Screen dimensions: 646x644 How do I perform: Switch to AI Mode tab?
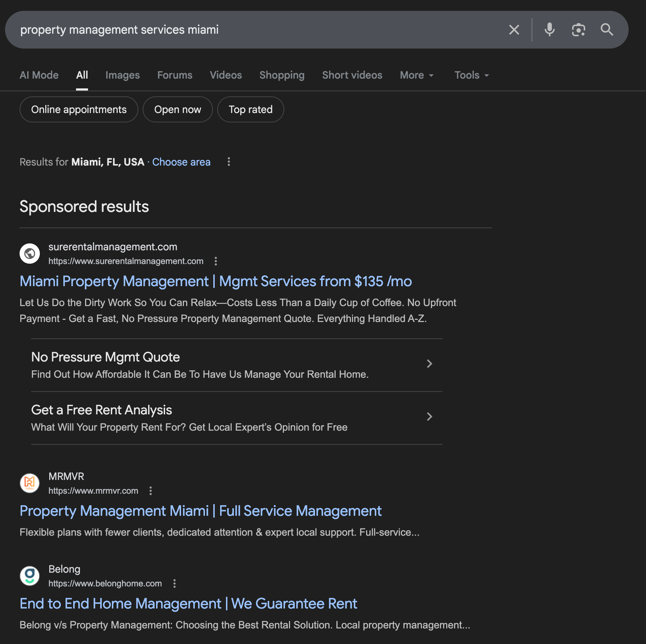[39, 75]
